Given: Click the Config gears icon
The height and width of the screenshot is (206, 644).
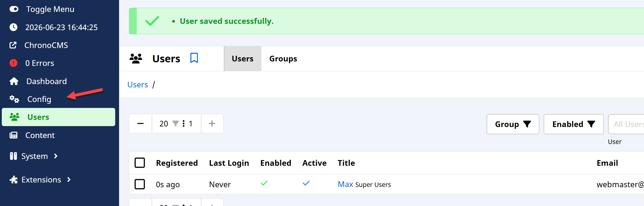Looking at the screenshot, I should click(x=14, y=99).
